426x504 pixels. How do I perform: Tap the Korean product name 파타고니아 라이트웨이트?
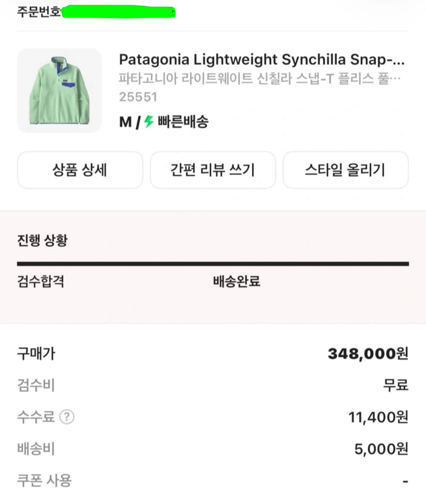(259, 78)
